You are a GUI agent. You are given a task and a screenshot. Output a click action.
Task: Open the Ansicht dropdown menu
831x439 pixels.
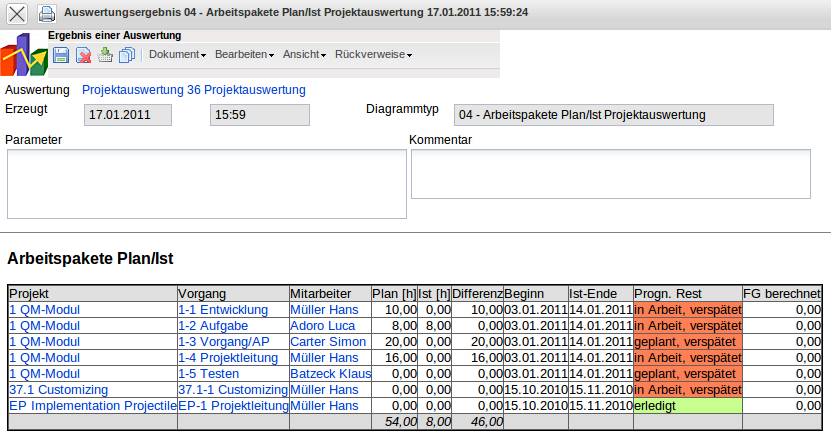pos(304,54)
